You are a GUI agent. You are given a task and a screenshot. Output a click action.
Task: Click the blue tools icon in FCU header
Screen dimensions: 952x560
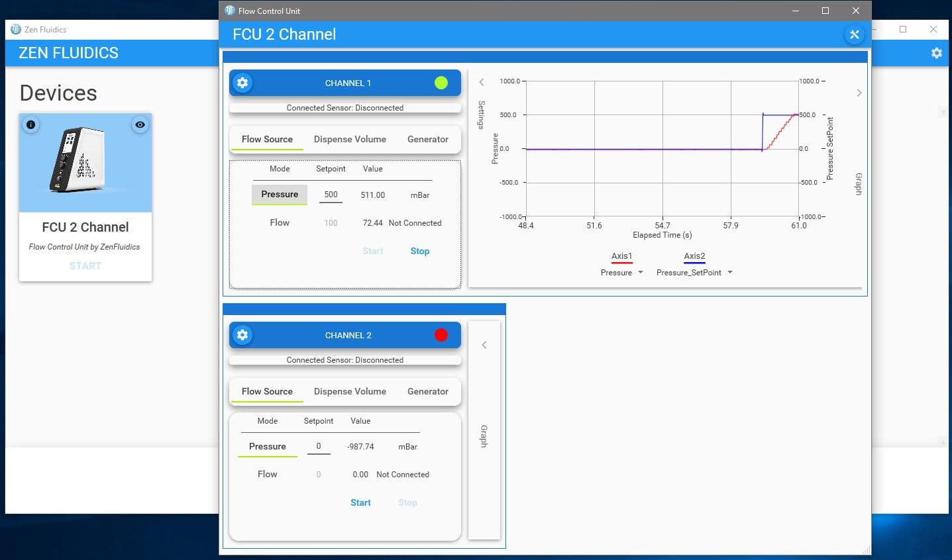coord(854,34)
